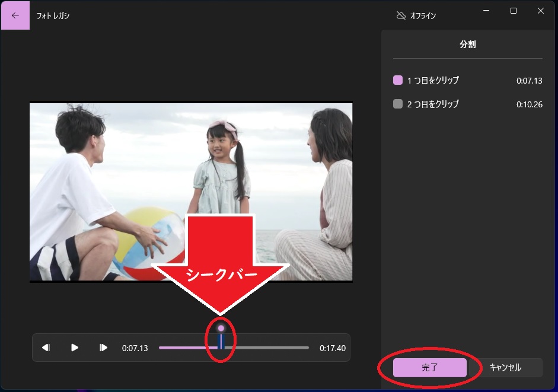Viewport: 558px width, 392px height.
Task: Click the gray swatch for 2つ目をクリップ
Action: tap(398, 104)
